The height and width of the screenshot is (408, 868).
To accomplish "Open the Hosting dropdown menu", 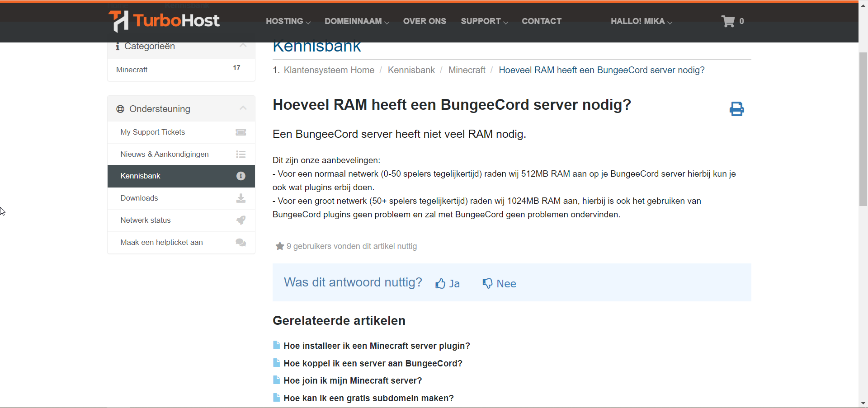I will click(x=288, y=21).
